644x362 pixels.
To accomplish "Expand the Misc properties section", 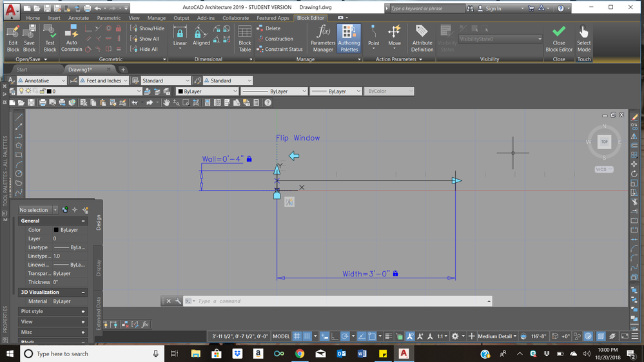I will (83, 332).
